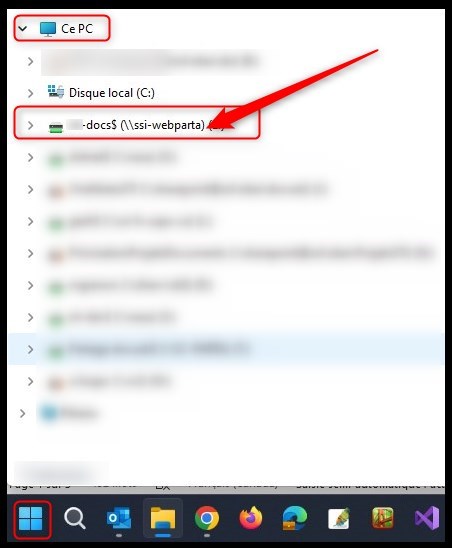Click the notepad with pen taskbar icon
This screenshot has height=548, width=452.
[339, 519]
